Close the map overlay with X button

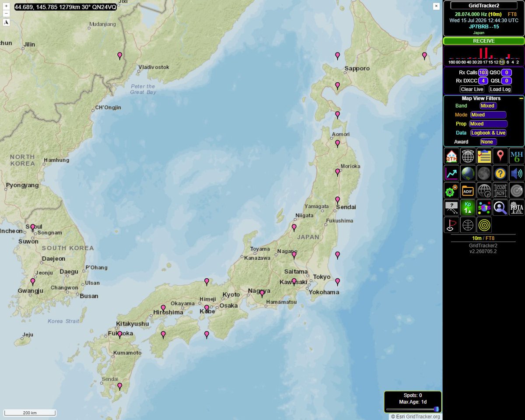(436, 6)
